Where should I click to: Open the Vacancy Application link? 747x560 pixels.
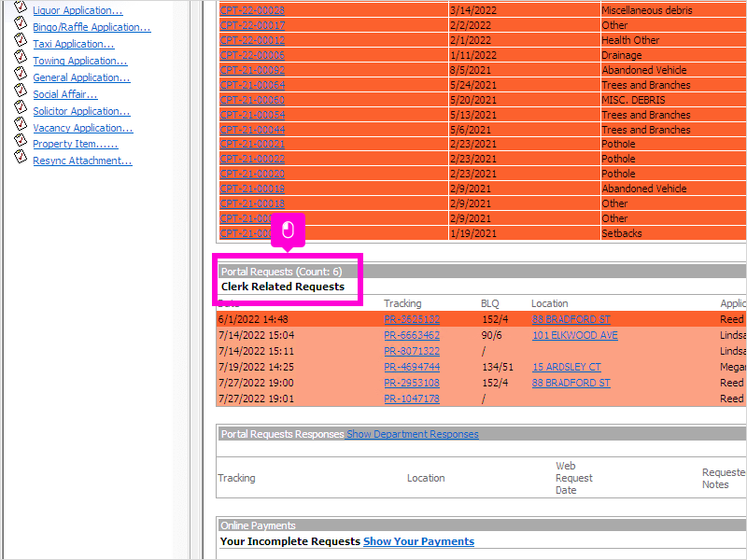83,128
